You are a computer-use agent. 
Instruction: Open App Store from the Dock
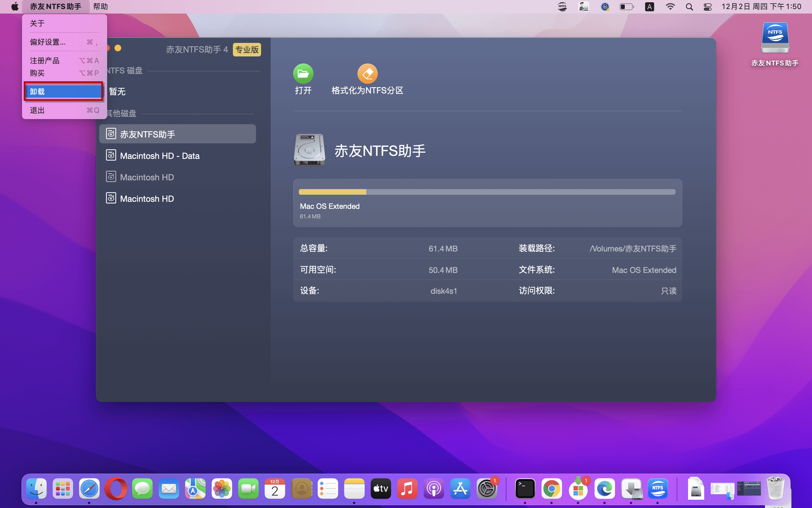point(460,488)
